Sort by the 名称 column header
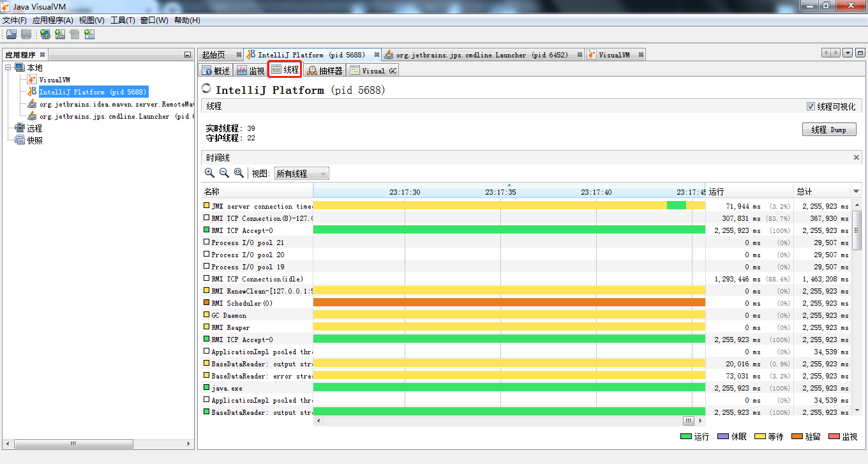The width and height of the screenshot is (868, 464). coord(257,191)
